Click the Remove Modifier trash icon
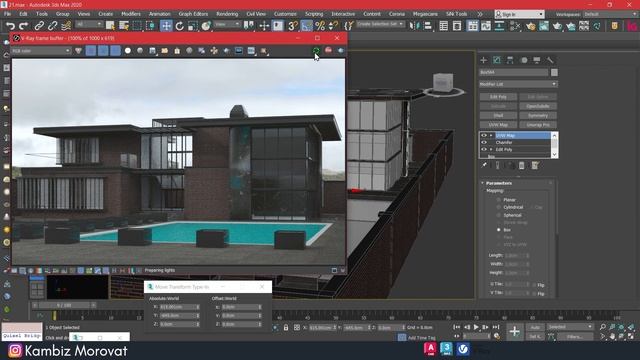Viewport: 640px width, 360px height. [x=522, y=165]
